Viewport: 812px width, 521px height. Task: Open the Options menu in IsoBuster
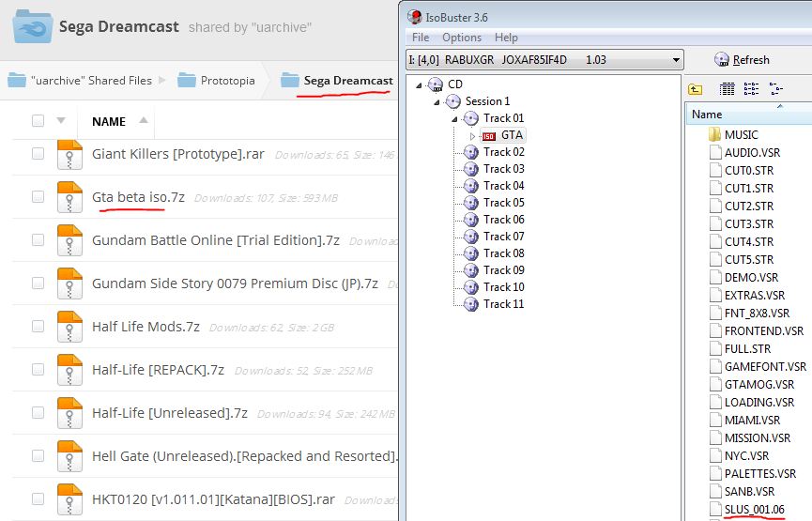[462, 38]
